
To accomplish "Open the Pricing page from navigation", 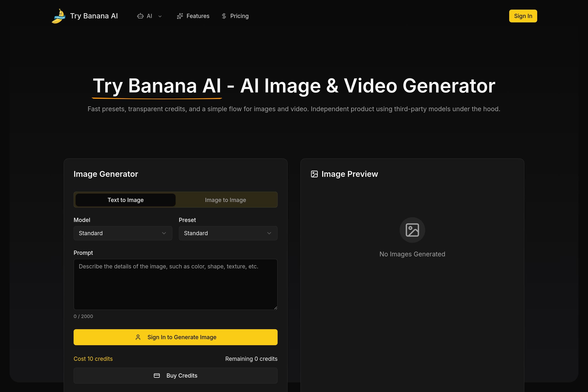I will coord(239,16).
